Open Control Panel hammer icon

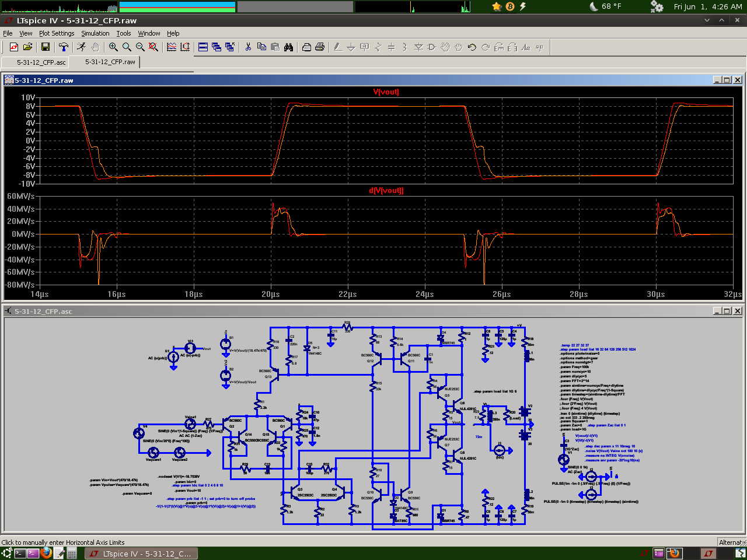point(64,47)
